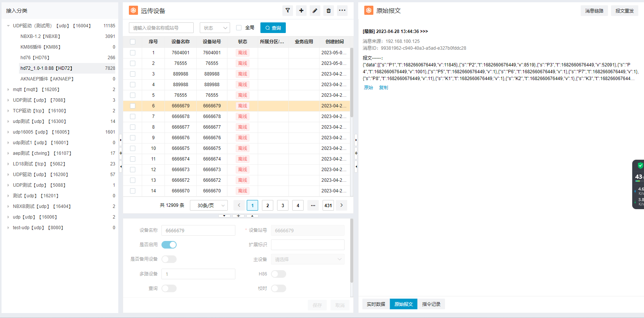The width and height of the screenshot is (644, 318).
Task: Check the select-all header checkbox
Action: 133,42
